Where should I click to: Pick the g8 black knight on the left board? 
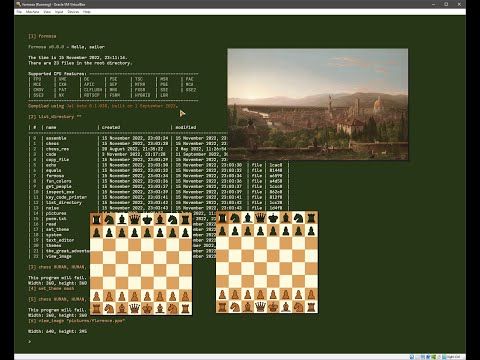(x=173, y=219)
